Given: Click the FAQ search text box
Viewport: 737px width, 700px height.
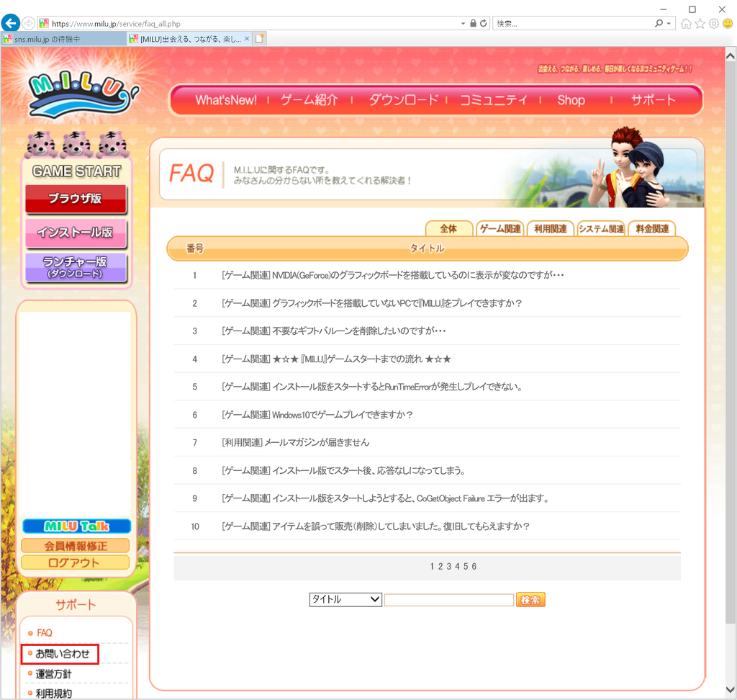Looking at the screenshot, I should 449,600.
